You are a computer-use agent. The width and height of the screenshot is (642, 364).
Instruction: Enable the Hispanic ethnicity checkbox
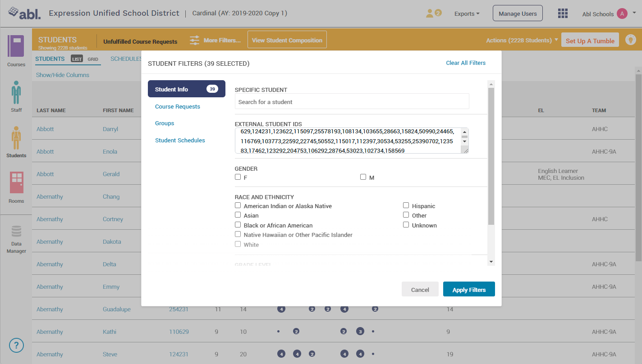(406, 205)
